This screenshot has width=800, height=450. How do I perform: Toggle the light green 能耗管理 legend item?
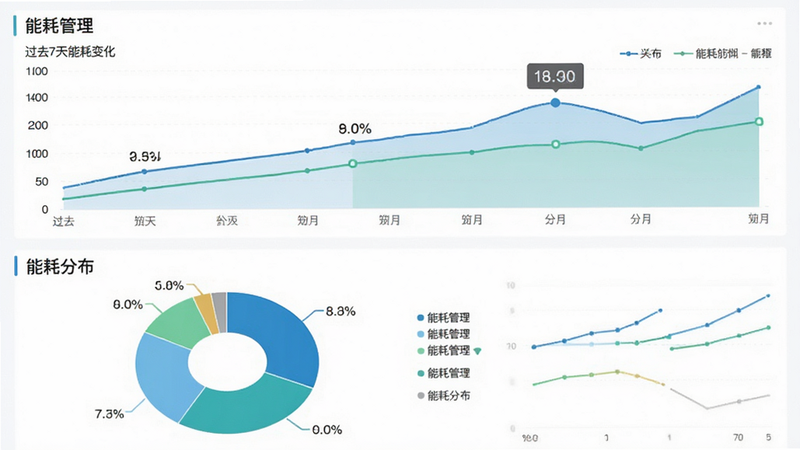tap(443, 351)
